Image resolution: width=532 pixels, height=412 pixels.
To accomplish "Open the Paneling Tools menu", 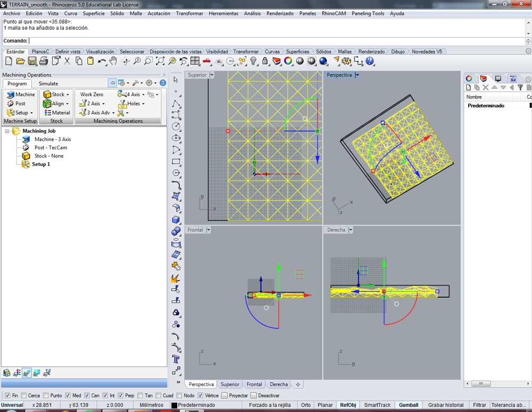I will pyautogui.click(x=368, y=13).
